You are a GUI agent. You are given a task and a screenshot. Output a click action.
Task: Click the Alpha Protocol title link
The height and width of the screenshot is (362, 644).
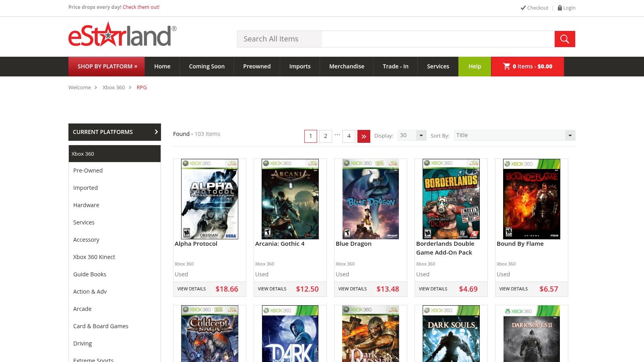tap(196, 244)
